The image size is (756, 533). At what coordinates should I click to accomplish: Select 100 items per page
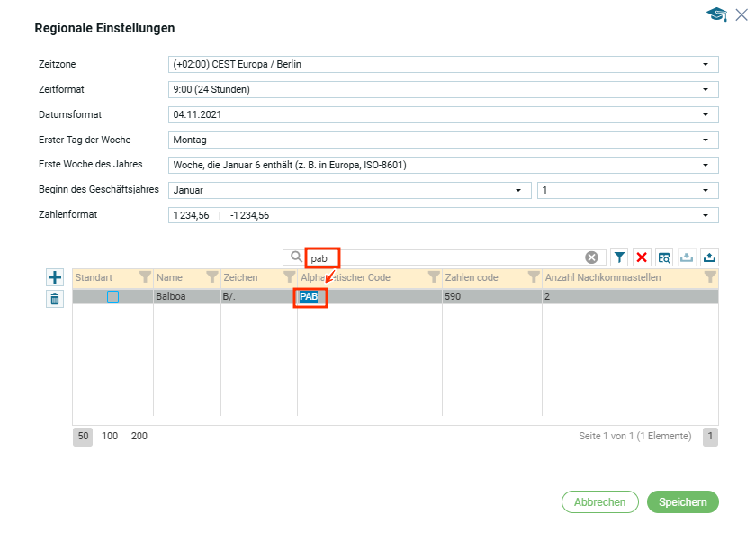[x=110, y=436]
